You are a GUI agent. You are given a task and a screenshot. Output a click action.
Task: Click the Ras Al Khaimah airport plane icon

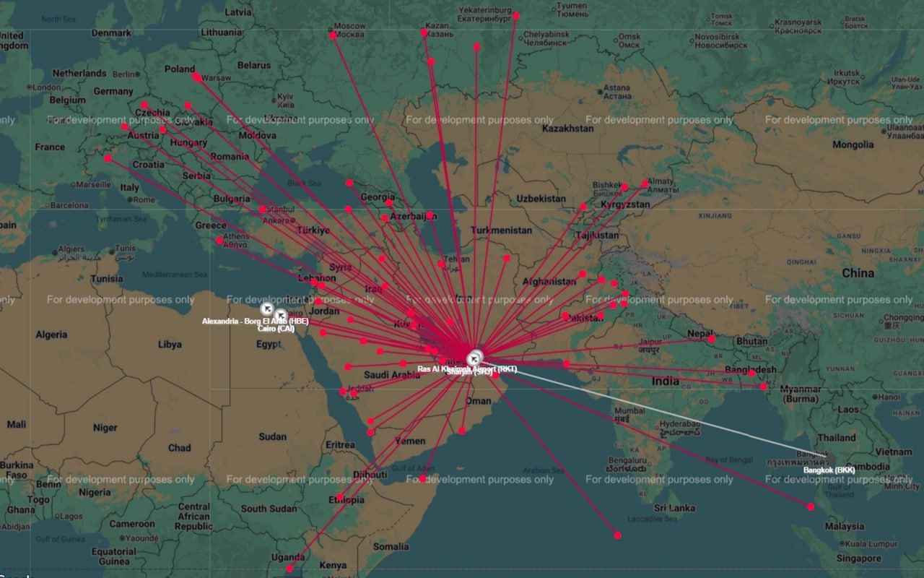pos(474,358)
